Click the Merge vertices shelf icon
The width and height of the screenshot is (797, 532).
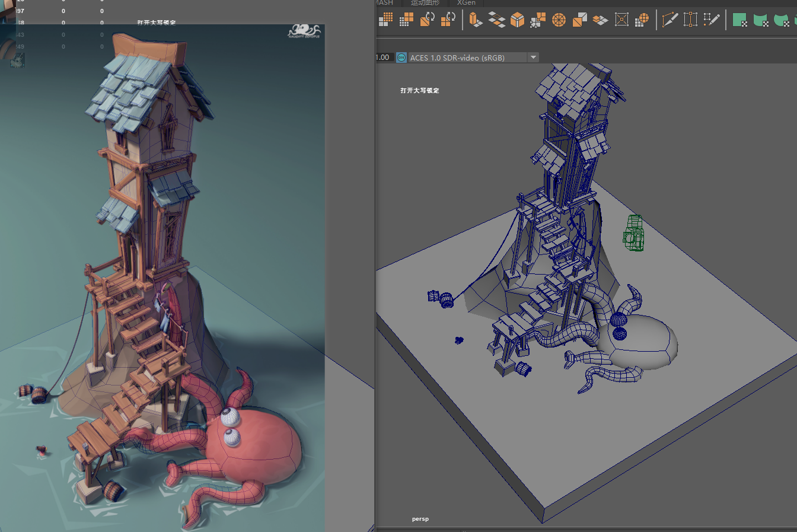coord(538,20)
